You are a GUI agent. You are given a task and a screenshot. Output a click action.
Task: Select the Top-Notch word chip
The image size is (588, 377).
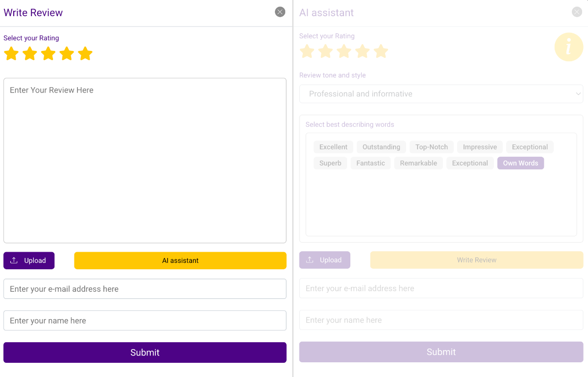point(432,147)
